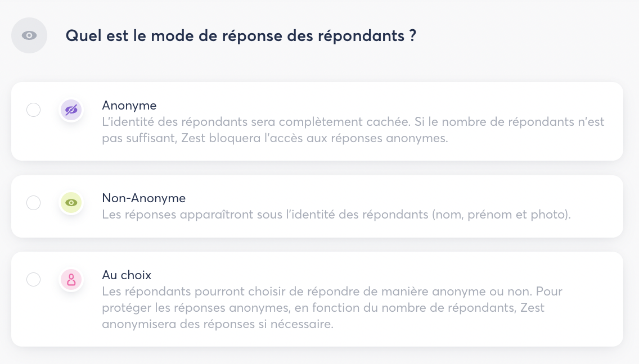Click the 'Au choix' option title
This screenshot has width=639, height=364.
(x=127, y=275)
